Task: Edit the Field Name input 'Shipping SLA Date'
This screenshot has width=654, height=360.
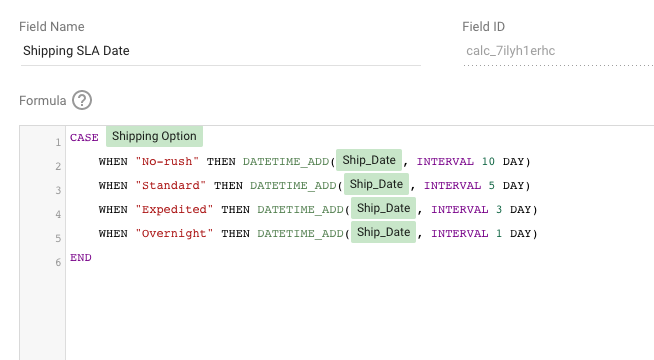Action: (x=221, y=51)
